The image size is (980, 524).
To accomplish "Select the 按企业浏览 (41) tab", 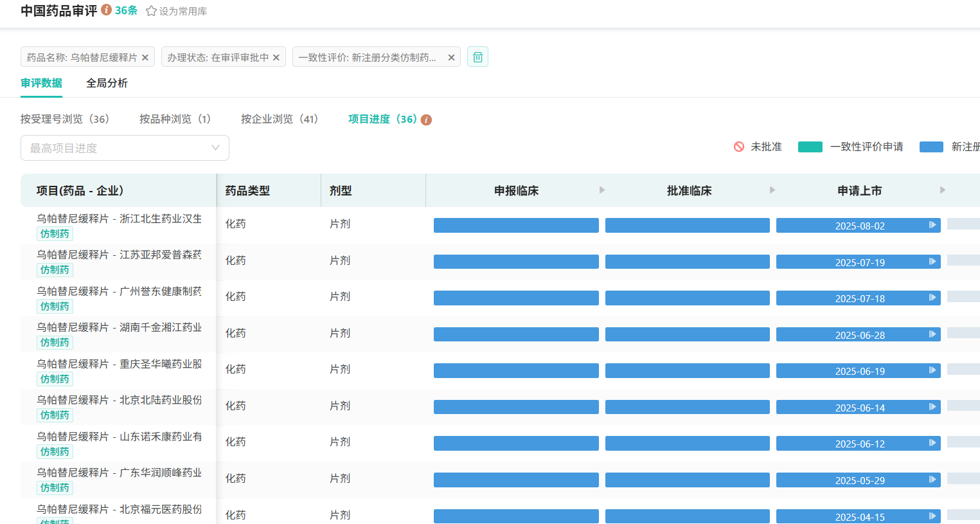I will (x=279, y=119).
